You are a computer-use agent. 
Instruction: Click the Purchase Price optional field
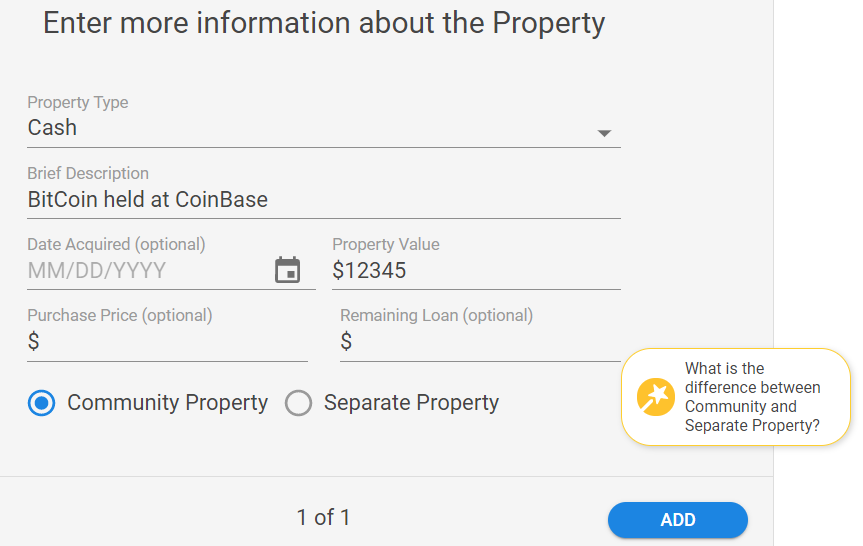[167, 342]
